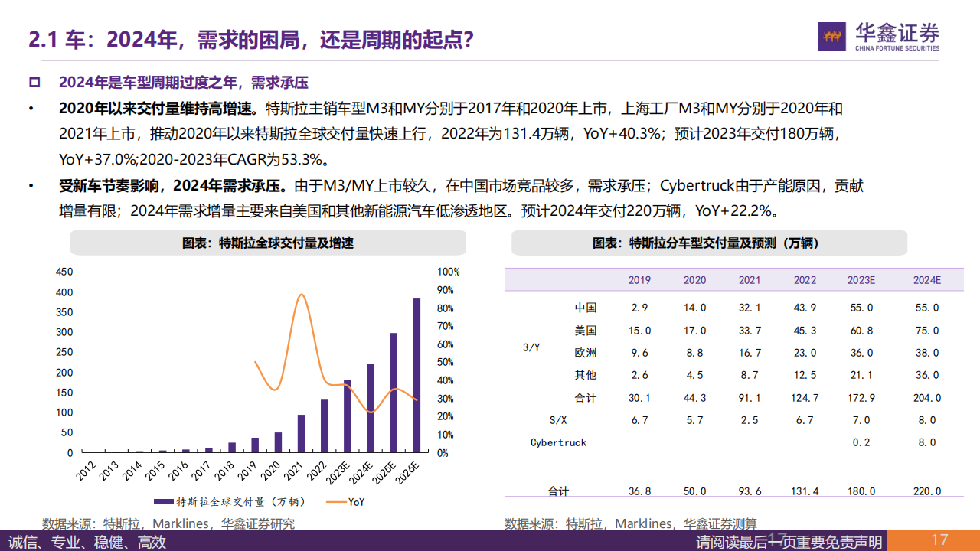This screenshot has height=551, width=980.
Task: Click the legend text "特斯拉全球交付量（万辆）"
Action: coord(241,503)
